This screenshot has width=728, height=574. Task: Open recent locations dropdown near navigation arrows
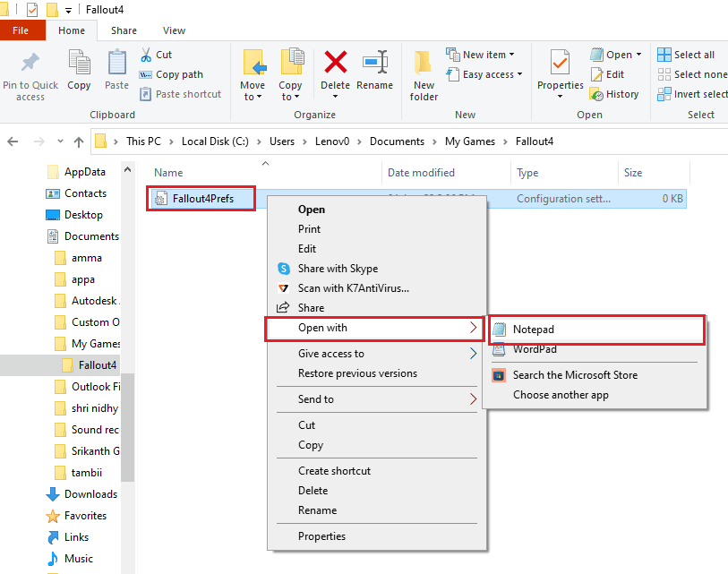[60, 141]
